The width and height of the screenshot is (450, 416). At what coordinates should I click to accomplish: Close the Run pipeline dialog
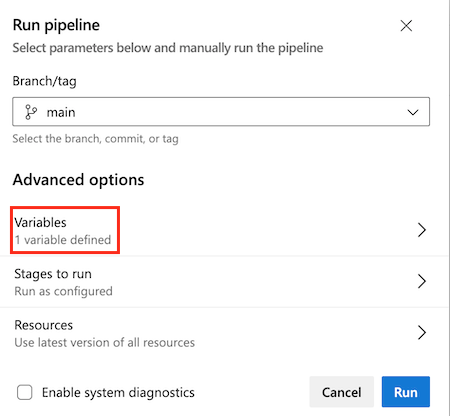coord(406,26)
